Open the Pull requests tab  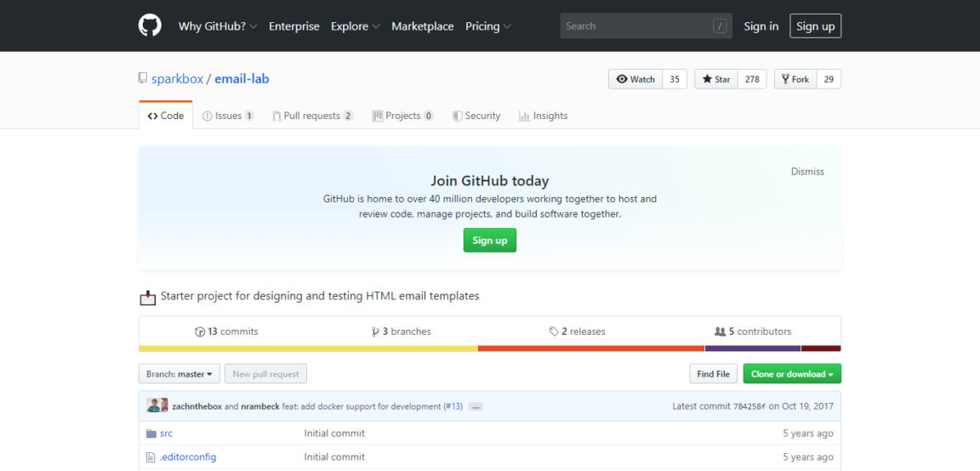[x=312, y=116]
